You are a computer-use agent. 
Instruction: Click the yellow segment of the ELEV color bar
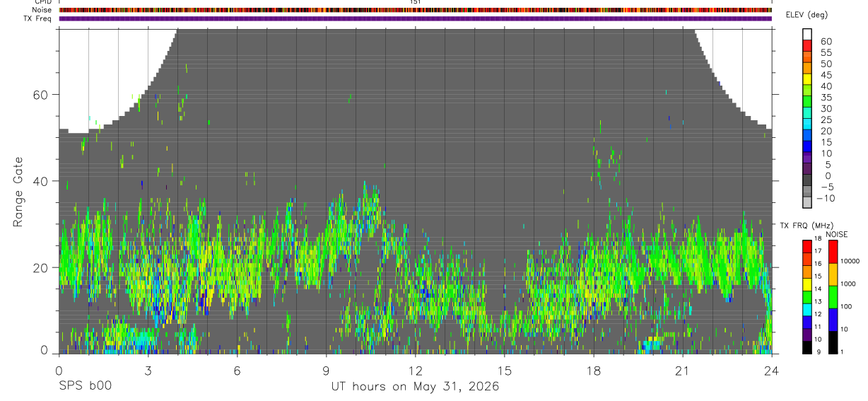[x=807, y=79]
